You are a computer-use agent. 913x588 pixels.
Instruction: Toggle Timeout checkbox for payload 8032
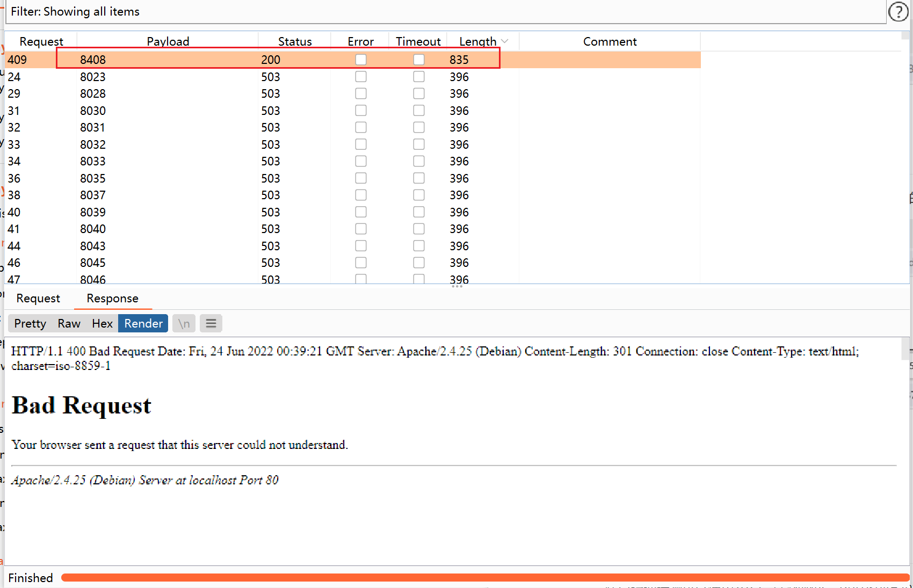click(x=419, y=144)
